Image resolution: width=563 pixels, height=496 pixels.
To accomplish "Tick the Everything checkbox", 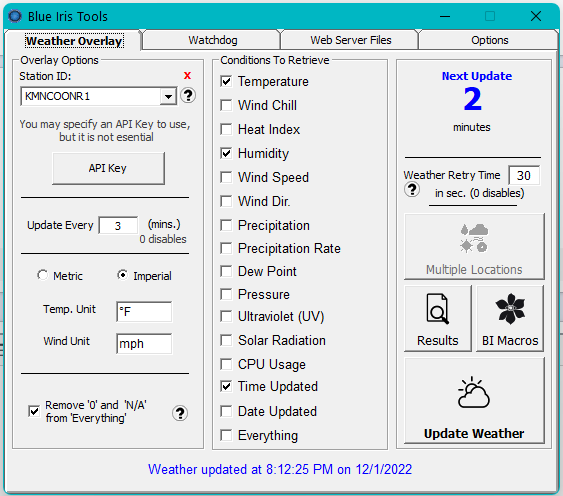I will [226, 435].
